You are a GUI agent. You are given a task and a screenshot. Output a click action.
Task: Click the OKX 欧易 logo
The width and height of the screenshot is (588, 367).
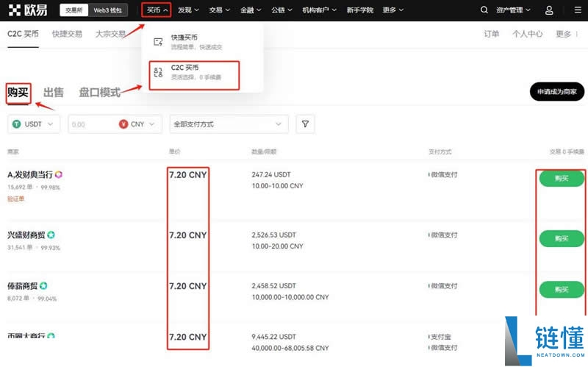click(28, 10)
